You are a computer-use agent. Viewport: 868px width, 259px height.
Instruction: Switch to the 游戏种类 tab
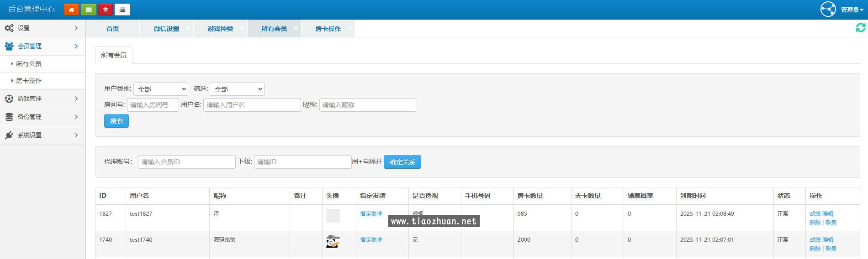[220, 29]
